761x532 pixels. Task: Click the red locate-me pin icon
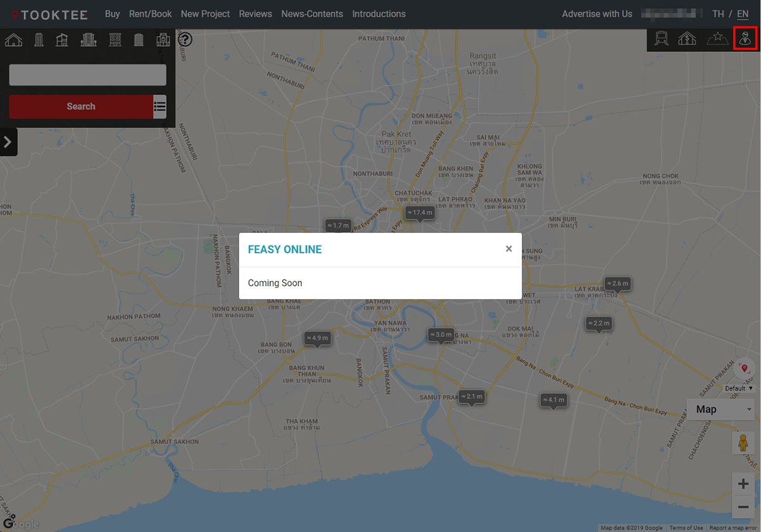click(x=745, y=368)
